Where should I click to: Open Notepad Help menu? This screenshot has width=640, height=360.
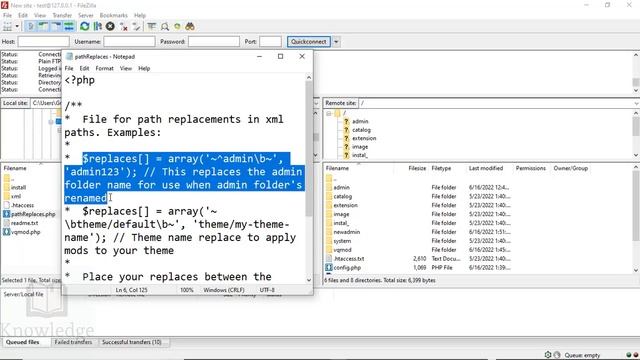tap(144, 68)
